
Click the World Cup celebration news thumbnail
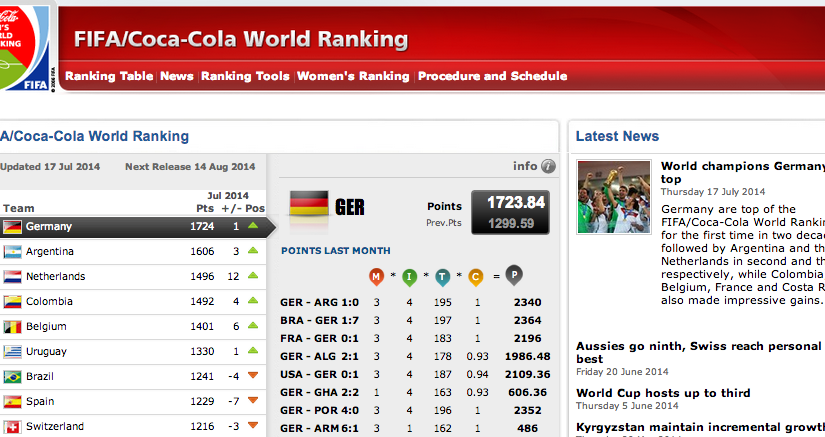[x=614, y=197]
